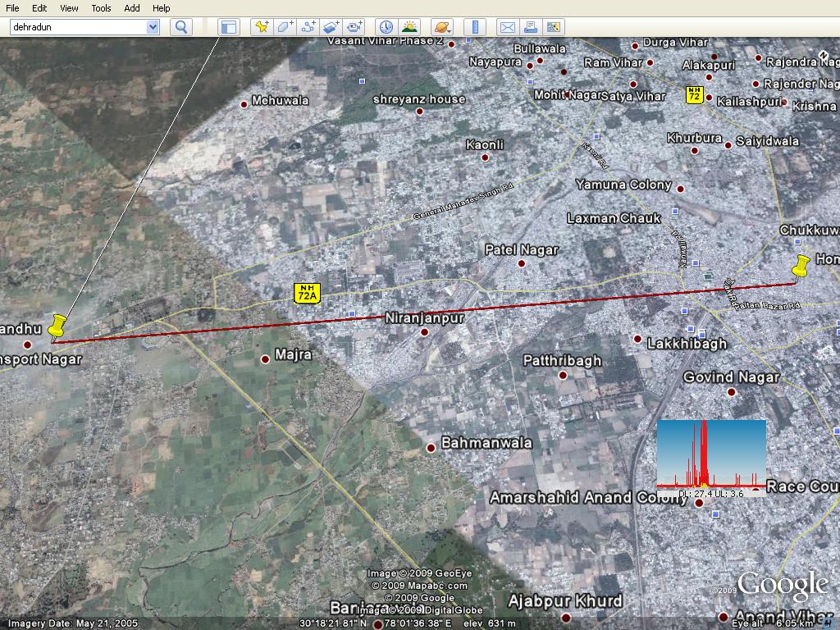The height and width of the screenshot is (630, 840).
Task: Click the Govind Nagar place marker
Action: click(731, 392)
